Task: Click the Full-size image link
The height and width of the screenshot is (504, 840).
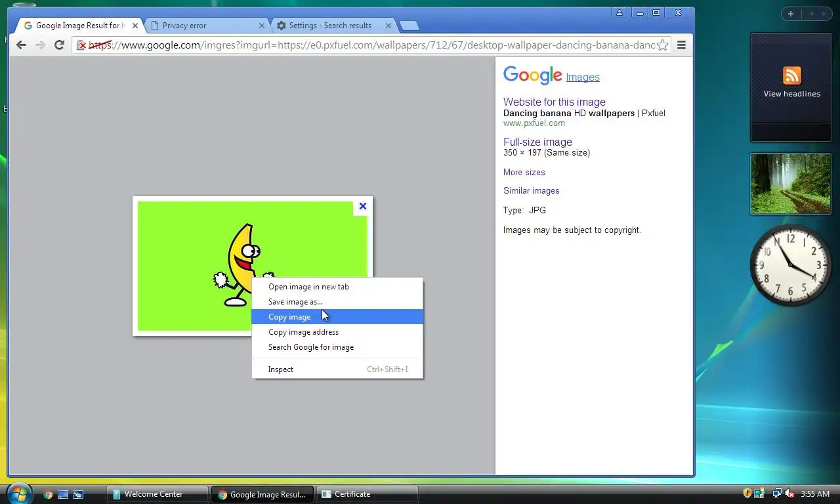Action: coord(537,142)
